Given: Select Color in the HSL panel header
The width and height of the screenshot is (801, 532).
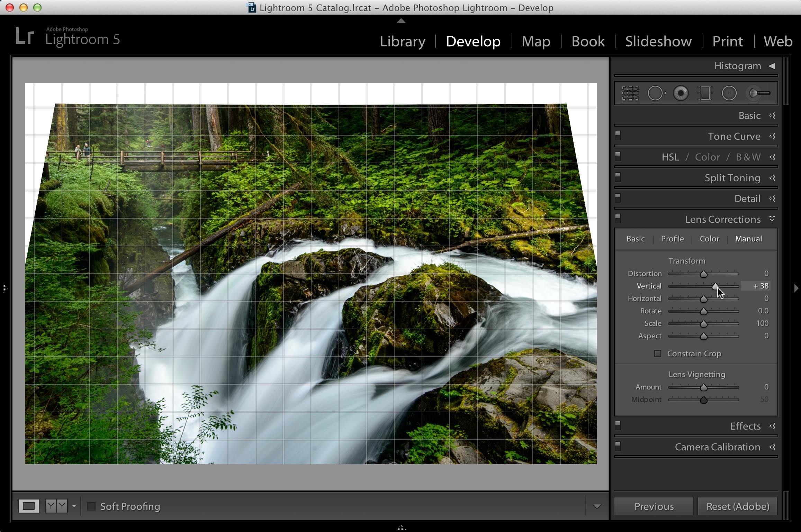Looking at the screenshot, I should tap(708, 157).
